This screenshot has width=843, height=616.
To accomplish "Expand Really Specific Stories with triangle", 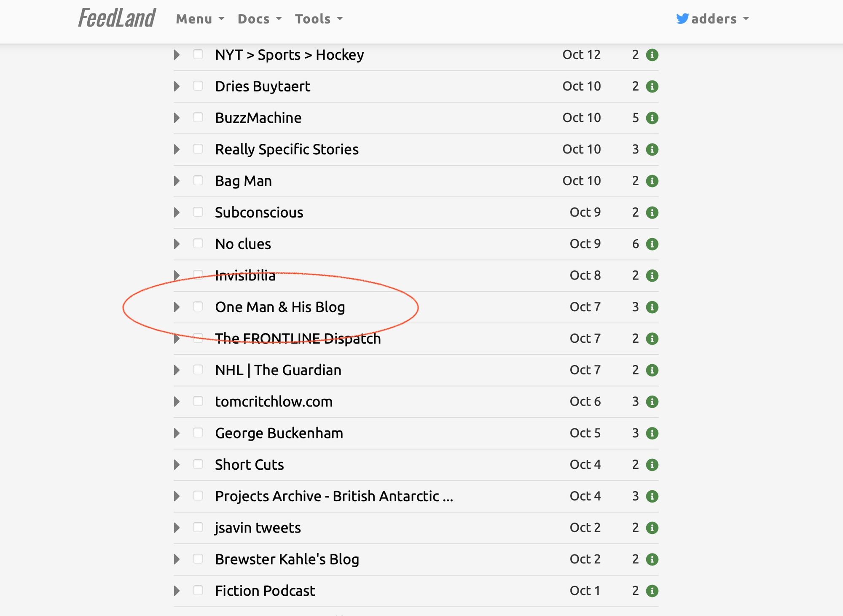I will 177,149.
